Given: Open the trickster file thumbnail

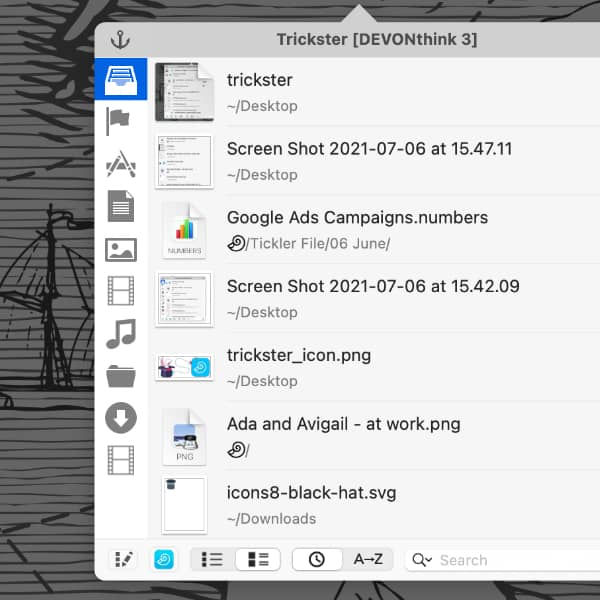Looking at the screenshot, I should coord(184,92).
